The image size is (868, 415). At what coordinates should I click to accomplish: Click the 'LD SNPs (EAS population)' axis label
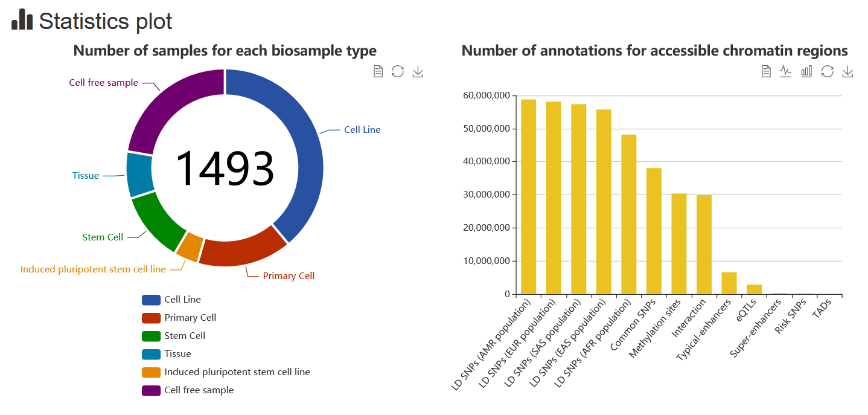pyautogui.click(x=567, y=343)
